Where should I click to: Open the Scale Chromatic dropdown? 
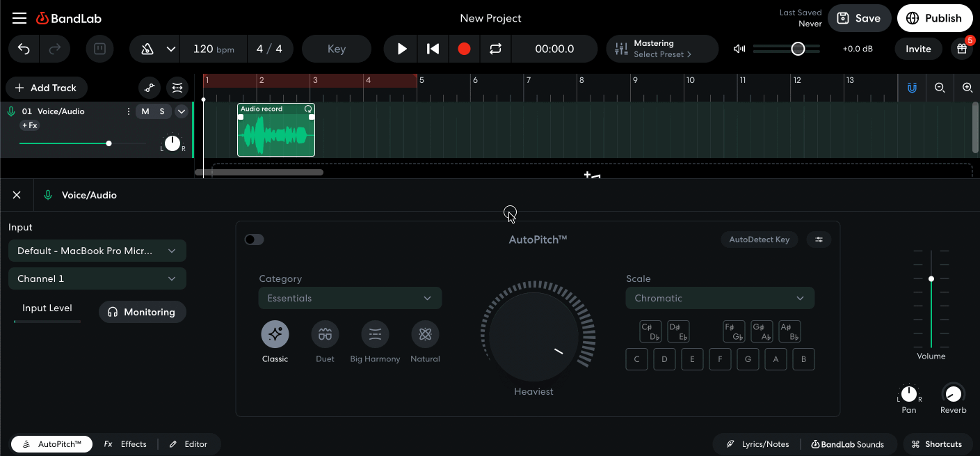[720, 298]
